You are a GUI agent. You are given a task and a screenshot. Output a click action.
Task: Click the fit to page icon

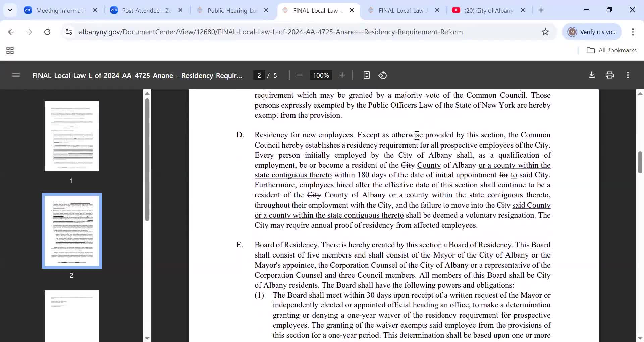(366, 75)
